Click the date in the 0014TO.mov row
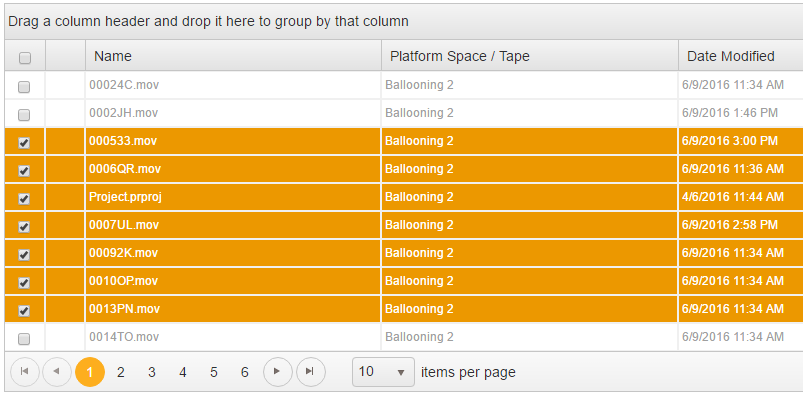 coord(733,337)
